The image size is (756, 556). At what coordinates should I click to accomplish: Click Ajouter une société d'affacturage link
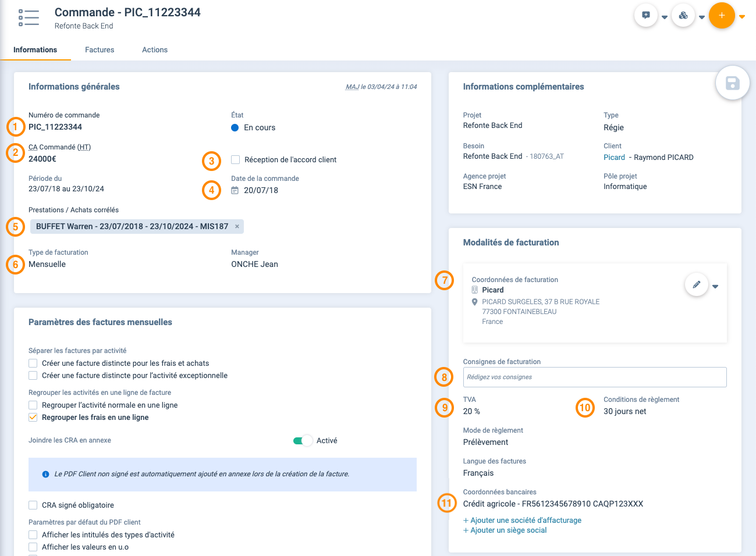tap(525, 520)
